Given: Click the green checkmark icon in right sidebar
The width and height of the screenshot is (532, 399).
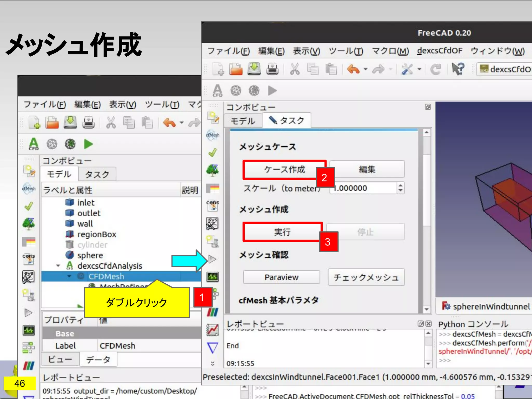Looking at the screenshot, I should coord(212,152).
